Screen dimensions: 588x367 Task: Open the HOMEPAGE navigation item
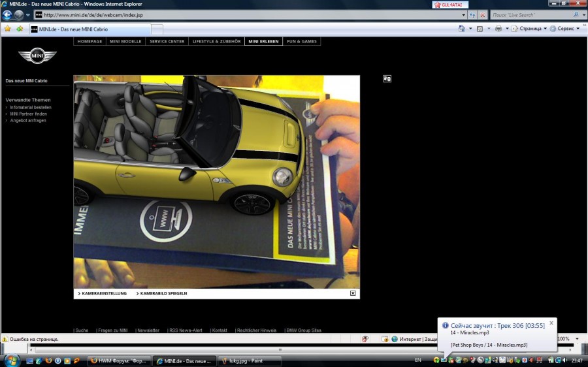coord(90,42)
